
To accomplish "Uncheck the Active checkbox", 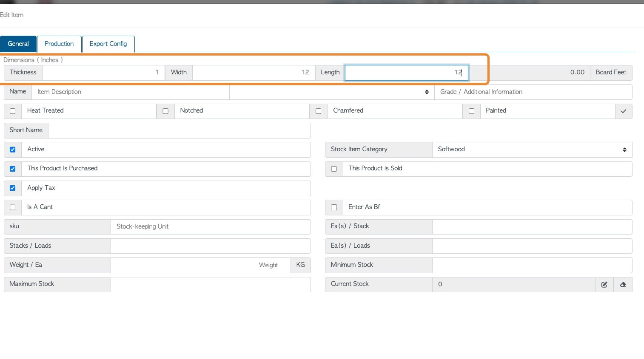I will point(13,150).
